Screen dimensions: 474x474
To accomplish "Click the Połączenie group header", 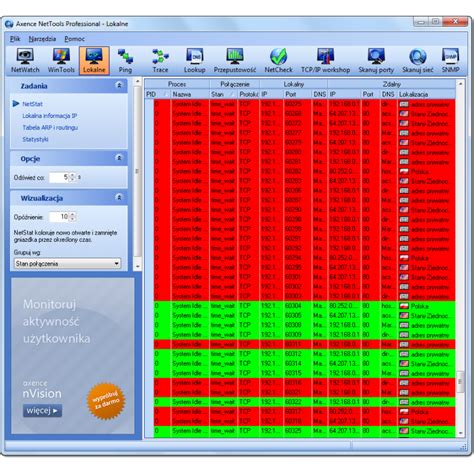I will [235, 84].
